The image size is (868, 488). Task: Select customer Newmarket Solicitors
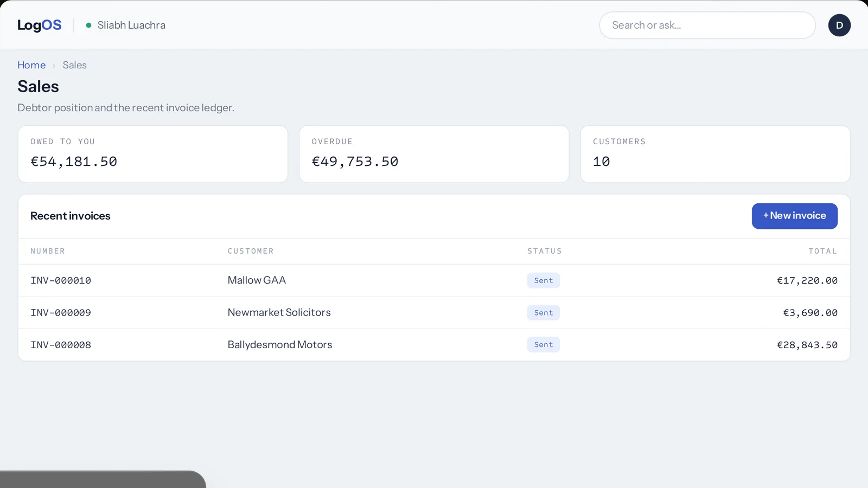(279, 312)
